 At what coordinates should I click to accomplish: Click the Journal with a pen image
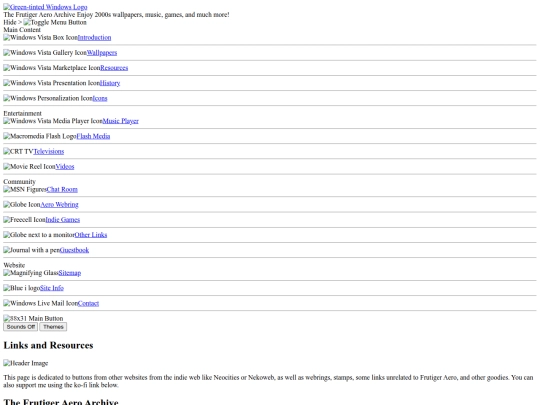(x=31, y=250)
